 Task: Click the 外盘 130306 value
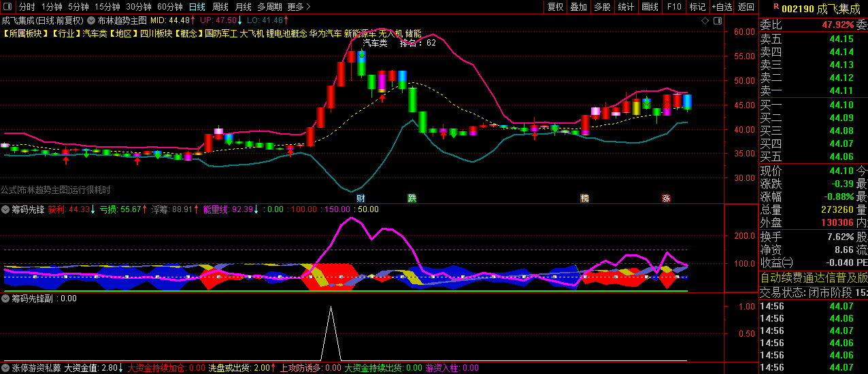837,222
